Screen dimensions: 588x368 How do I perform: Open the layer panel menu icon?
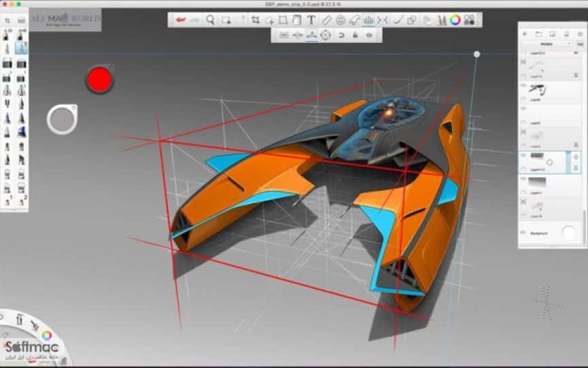click(580, 34)
